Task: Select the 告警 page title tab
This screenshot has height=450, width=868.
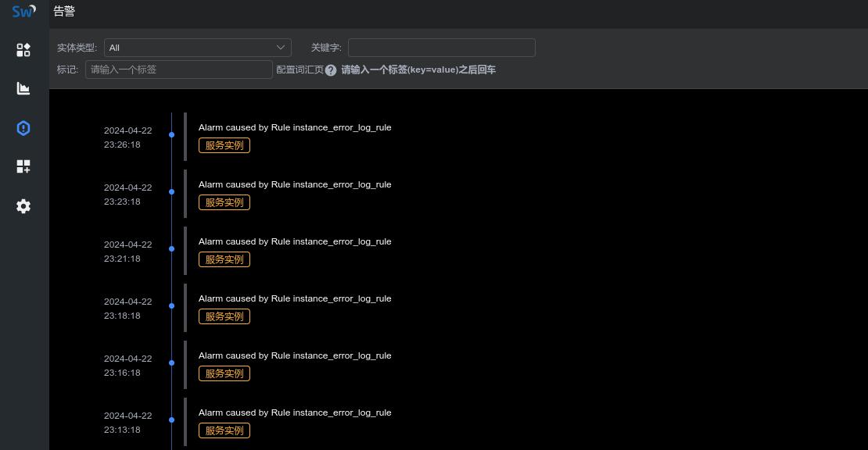Action: (x=64, y=11)
